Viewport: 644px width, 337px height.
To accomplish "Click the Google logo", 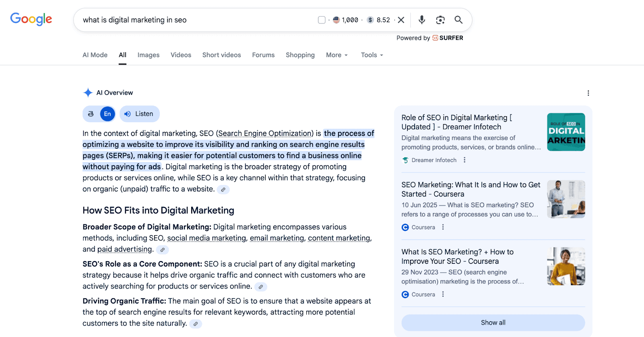I will [x=31, y=19].
